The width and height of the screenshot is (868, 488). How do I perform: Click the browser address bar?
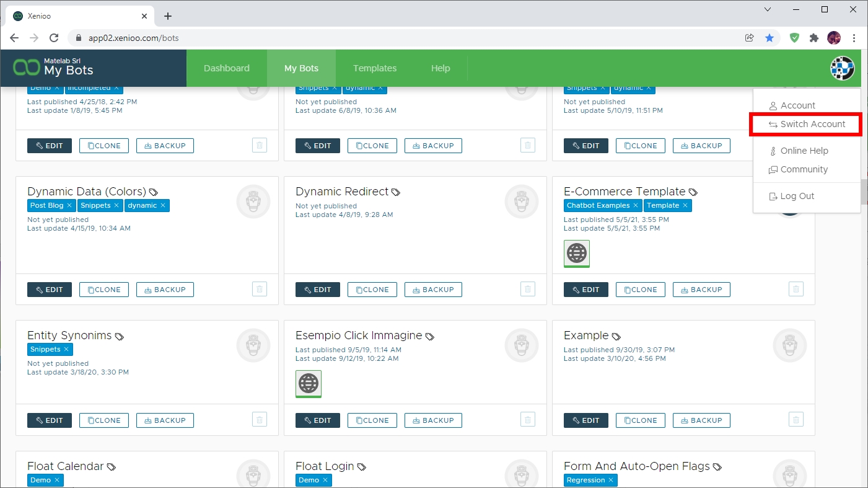point(409,38)
